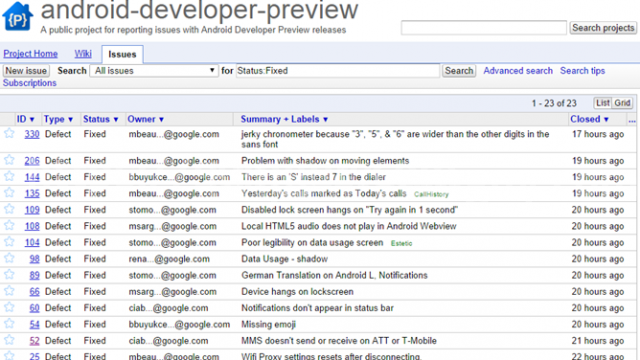The width and height of the screenshot is (640, 360).
Task: Open 'Missing emoji' summary
Action: click(268, 324)
